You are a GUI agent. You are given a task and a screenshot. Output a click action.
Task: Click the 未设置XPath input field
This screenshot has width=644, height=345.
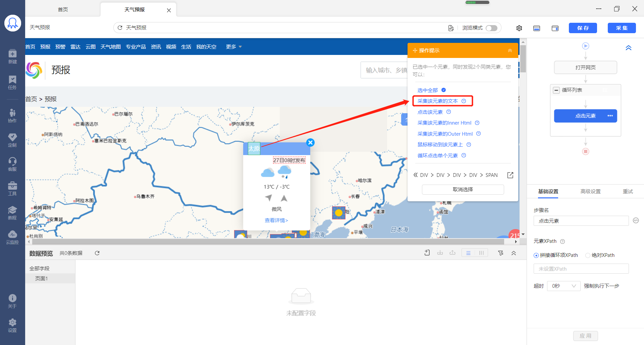581,269
